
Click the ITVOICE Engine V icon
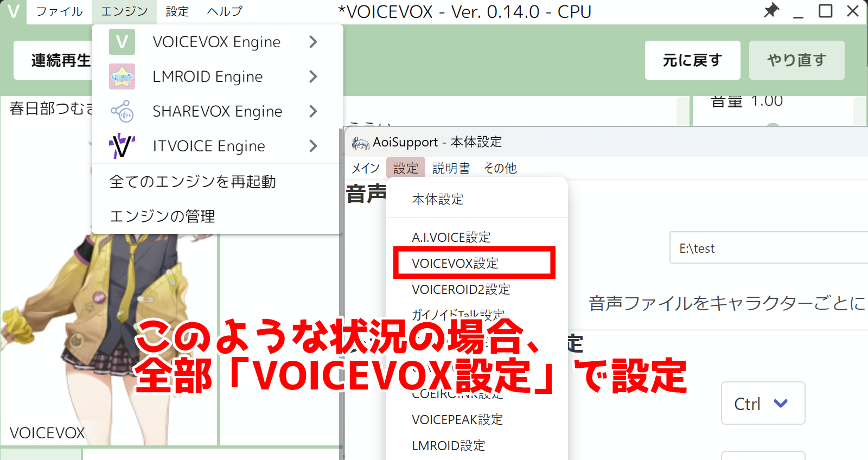point(122,146)
